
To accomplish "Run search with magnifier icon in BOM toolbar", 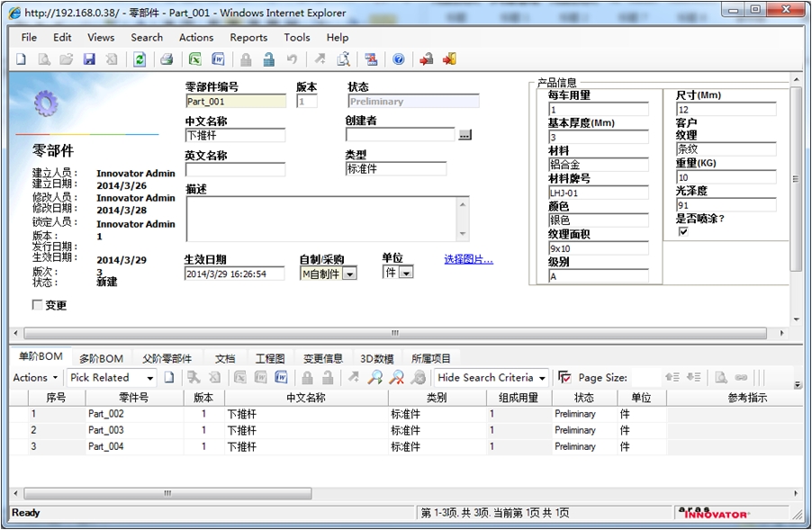I will click(x=374, y=378).
